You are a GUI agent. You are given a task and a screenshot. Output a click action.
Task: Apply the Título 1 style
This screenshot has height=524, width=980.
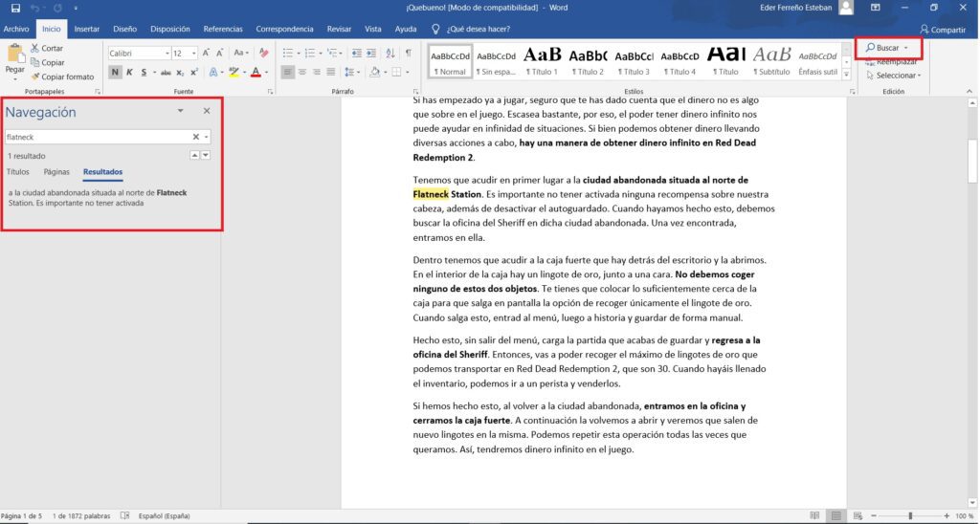point(542,61)
